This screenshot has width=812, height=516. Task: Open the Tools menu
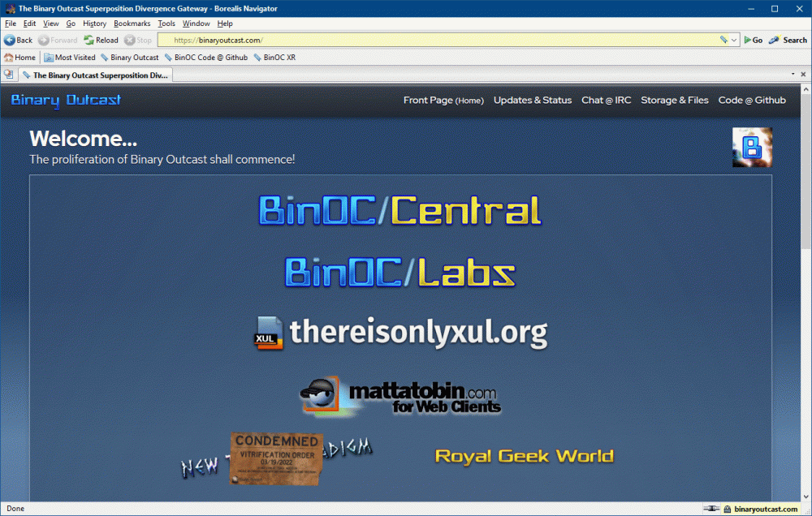pos(166,24)
